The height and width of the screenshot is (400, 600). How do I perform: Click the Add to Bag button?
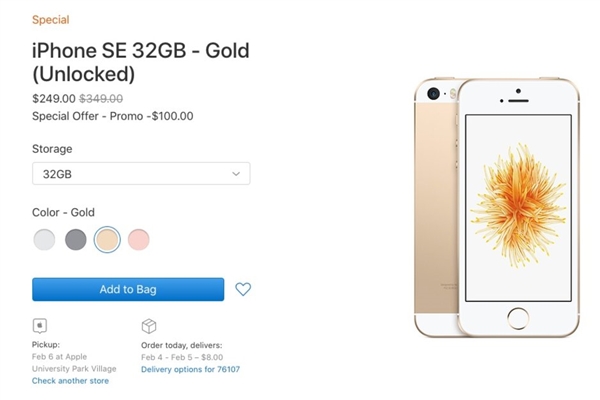pyautogui.click(x=128, y=289)
